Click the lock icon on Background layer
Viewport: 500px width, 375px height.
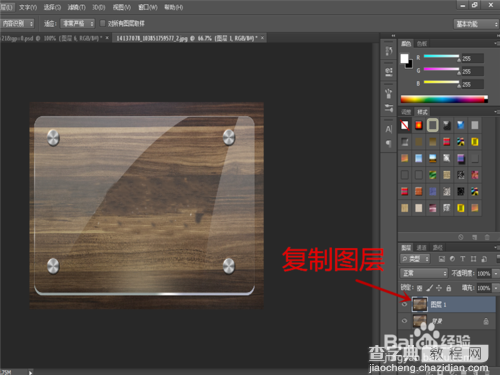click(486, 321)
